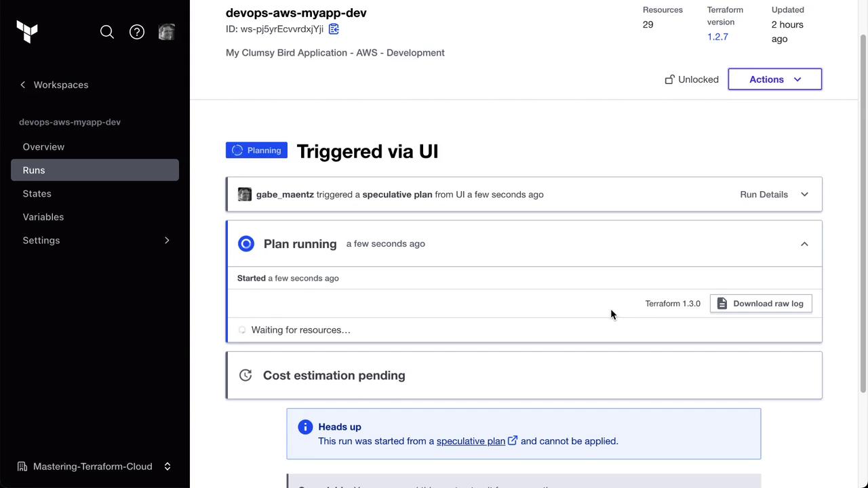Open the Variables section

43,217
